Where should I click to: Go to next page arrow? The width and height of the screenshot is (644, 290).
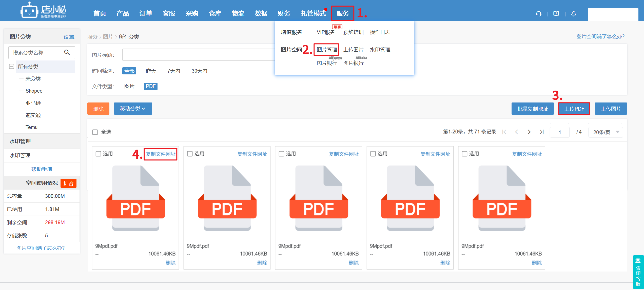tap(529, 132)
